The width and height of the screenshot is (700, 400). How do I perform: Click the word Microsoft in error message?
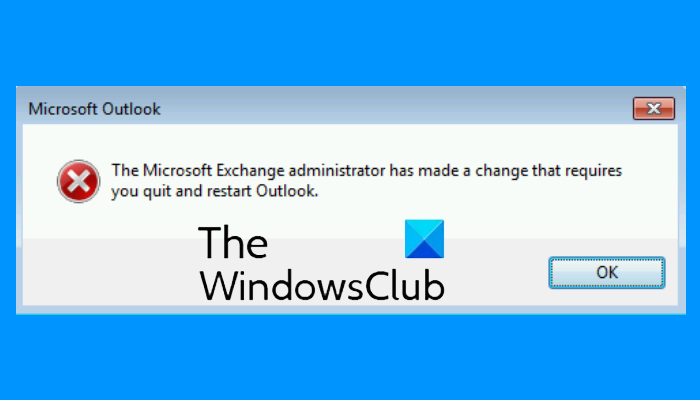coord(177,170)
